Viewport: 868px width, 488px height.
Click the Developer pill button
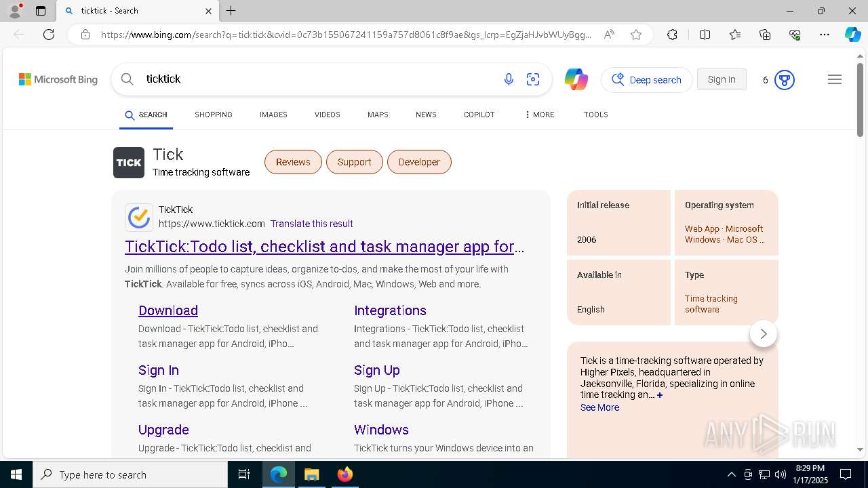click(x=419, y=162)
